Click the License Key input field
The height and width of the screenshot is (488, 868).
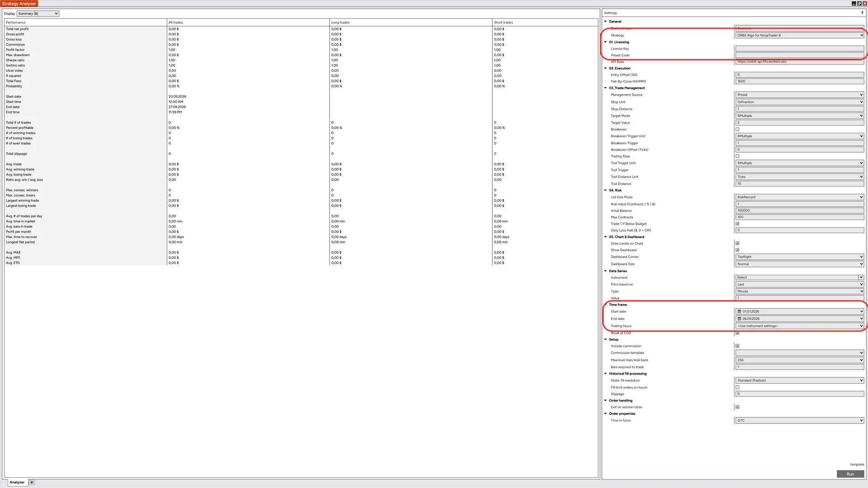(x=800, y=48)
